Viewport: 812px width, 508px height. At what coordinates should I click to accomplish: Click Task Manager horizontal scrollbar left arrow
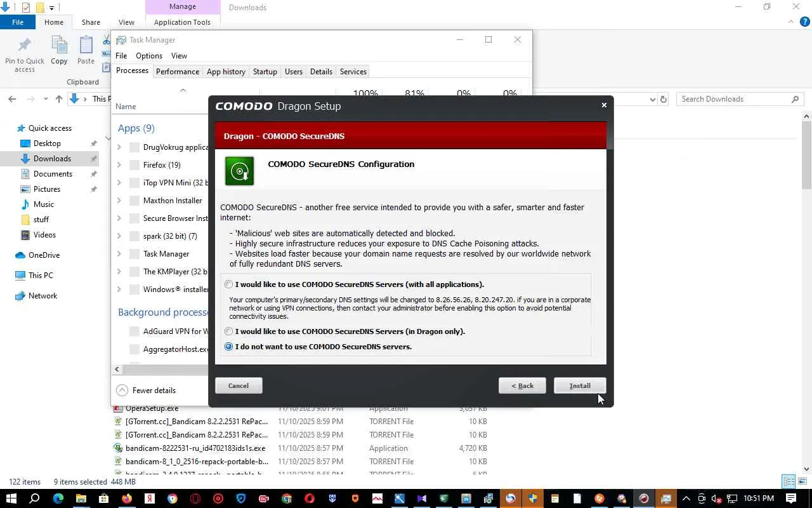(117, 369)
